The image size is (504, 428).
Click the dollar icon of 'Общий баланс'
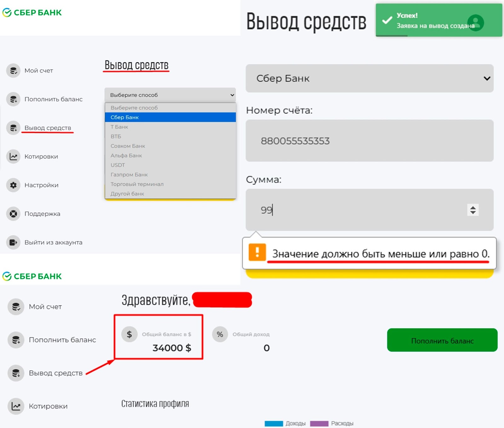(x=129, y=334)
